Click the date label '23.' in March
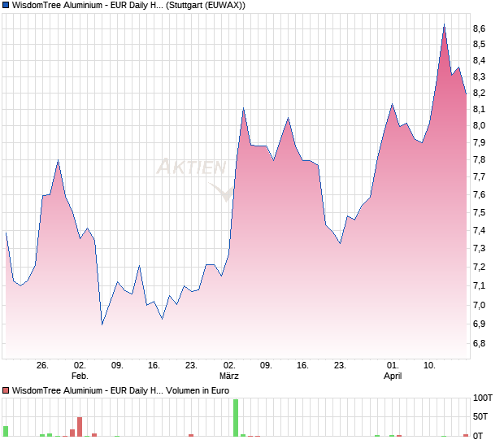The image size is (504, 444). pyautogui.click(x=340, y=366)
